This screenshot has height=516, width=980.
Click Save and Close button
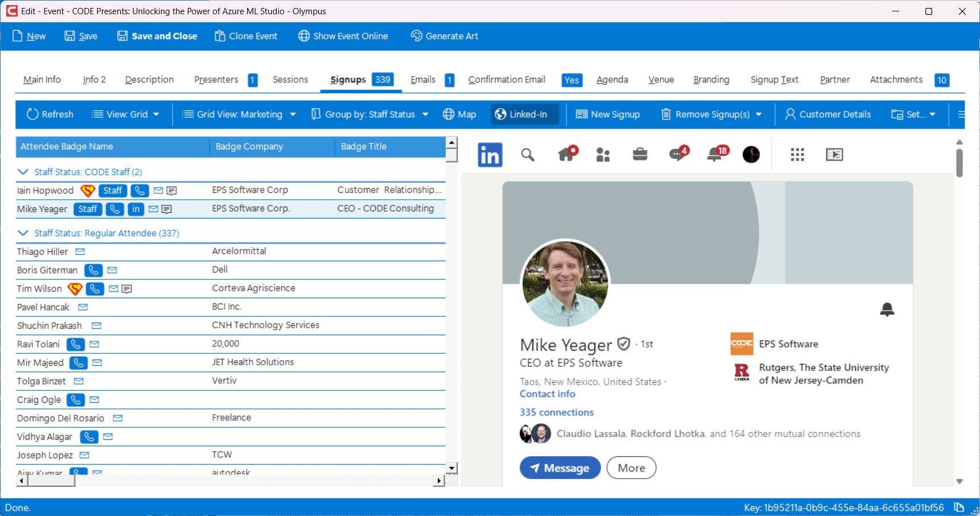point(157,36)
